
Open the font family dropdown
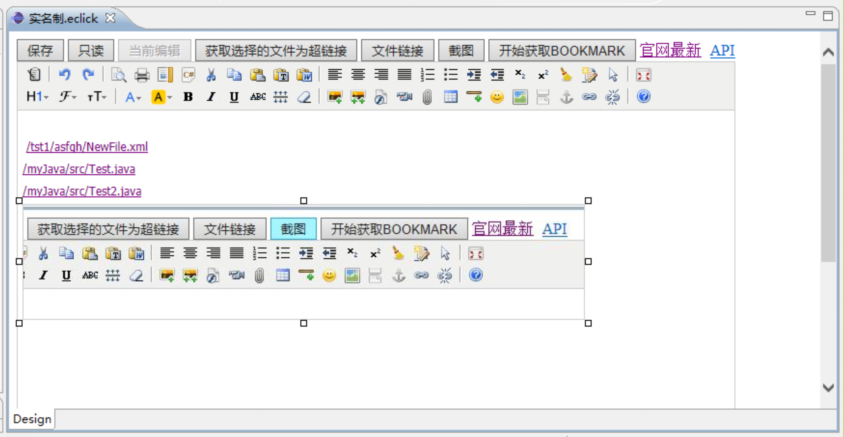[68, 97]
